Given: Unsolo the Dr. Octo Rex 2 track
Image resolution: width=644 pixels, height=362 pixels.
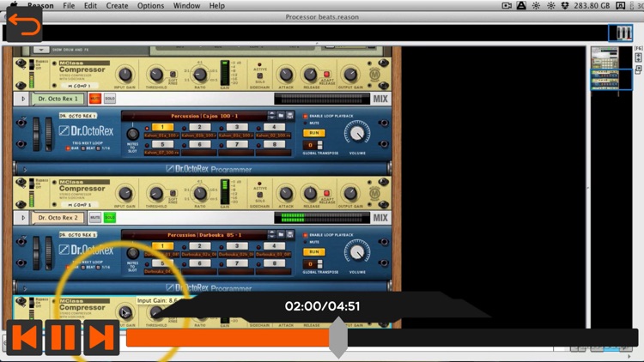Looking at the screenshot, I should pyautogui.click(x=110, y=218).
